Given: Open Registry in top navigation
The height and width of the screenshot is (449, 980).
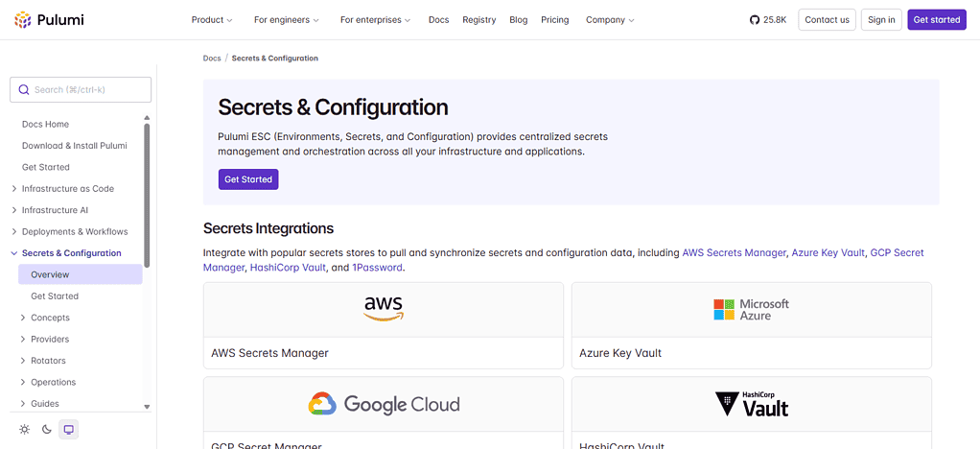Looking at the screenshot, I should coord(479,20).
